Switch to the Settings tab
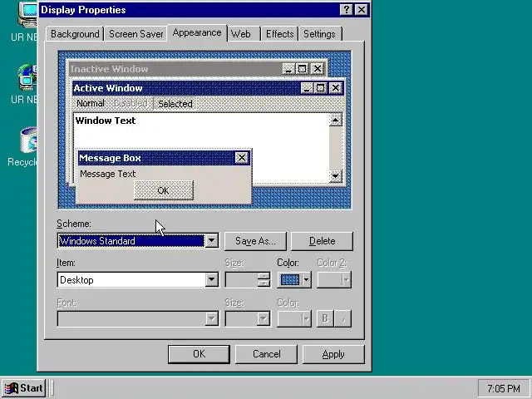The height and width of the screenshot is (399, 532). click(319, 34)
